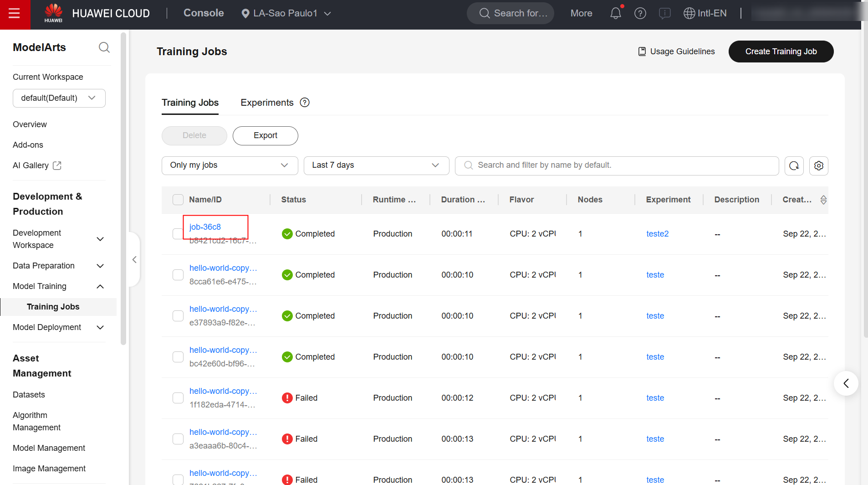Collapse the left sidebar with arrow handle
868x485 pixels.
coord(134,259)
